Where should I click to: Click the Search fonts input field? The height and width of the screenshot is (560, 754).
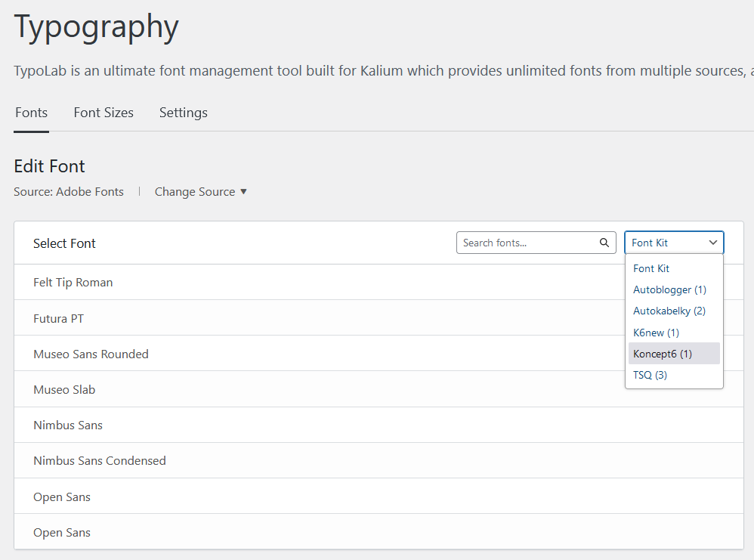coord(527,243)
